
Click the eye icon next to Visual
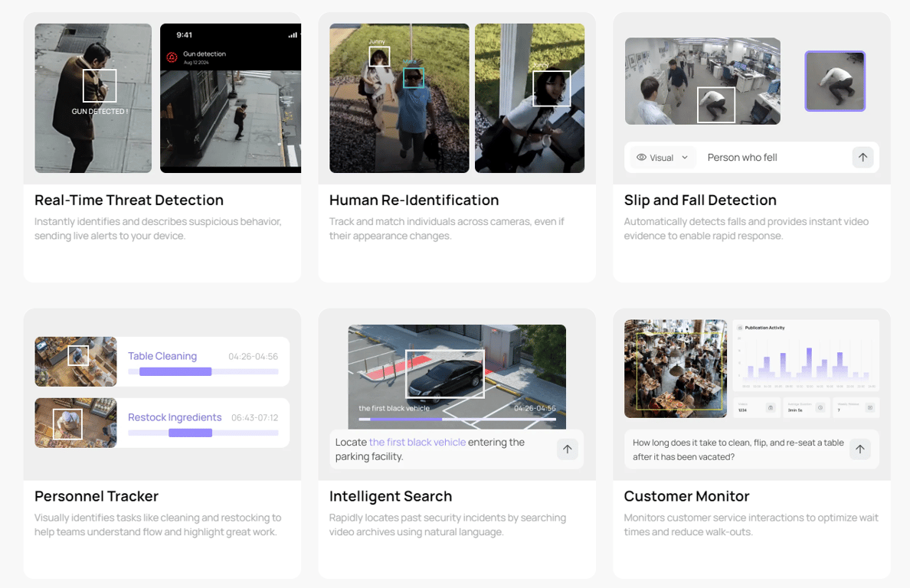coord(641,157)
